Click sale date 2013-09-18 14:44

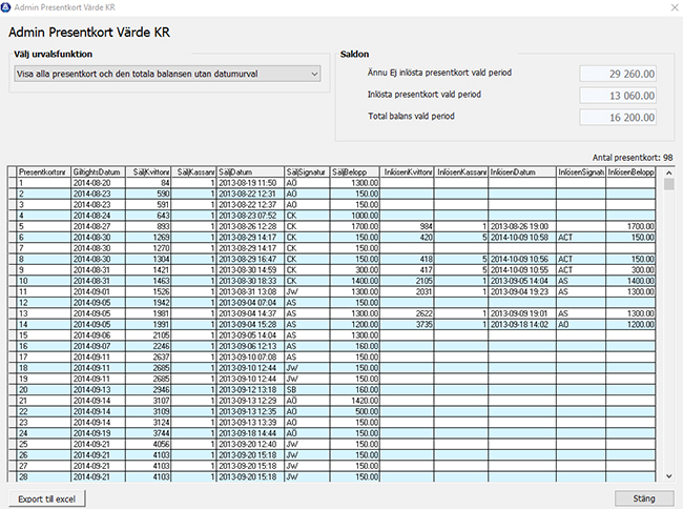pyautogui.click(x=251, y=433)
